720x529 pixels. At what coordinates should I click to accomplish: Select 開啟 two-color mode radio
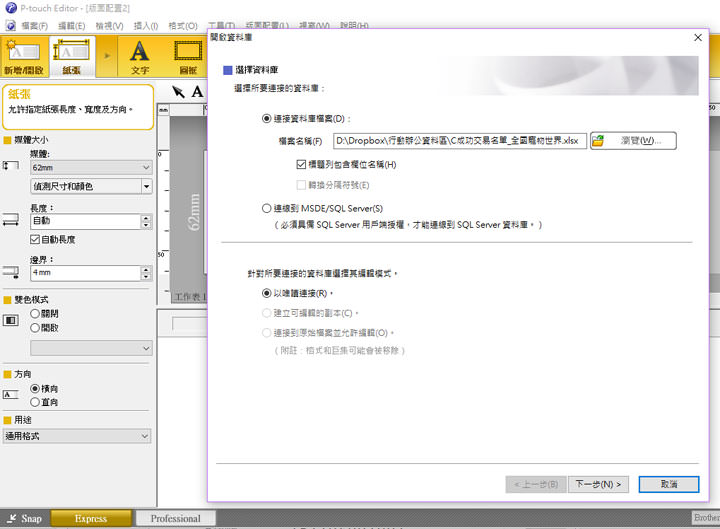(34, 327)
